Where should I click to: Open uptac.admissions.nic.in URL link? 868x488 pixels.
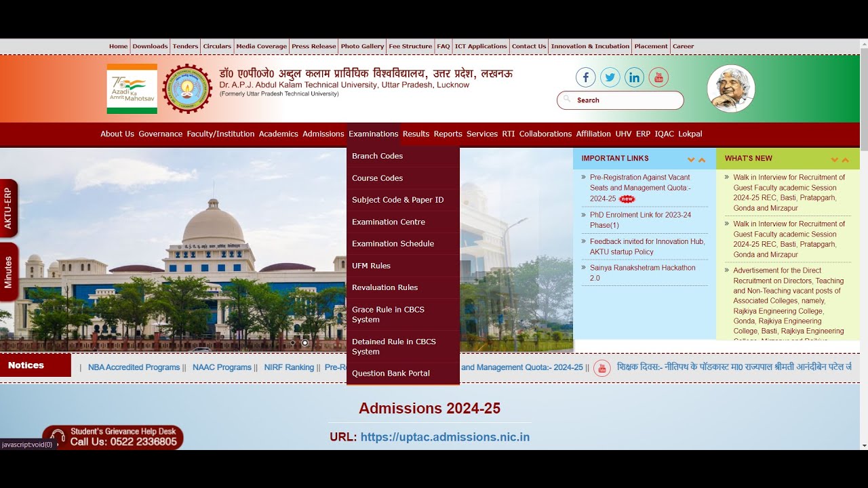[x=445, y=437]
